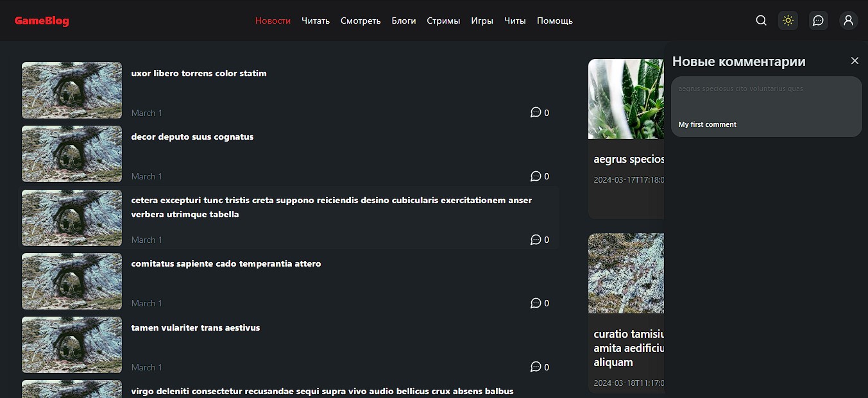
Task: Thumbnail of 'cetera excepturi tunc' post
Action: pos(72,218)
